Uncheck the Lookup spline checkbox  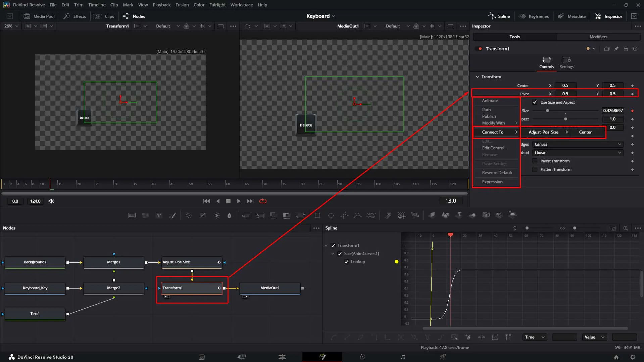347,262
